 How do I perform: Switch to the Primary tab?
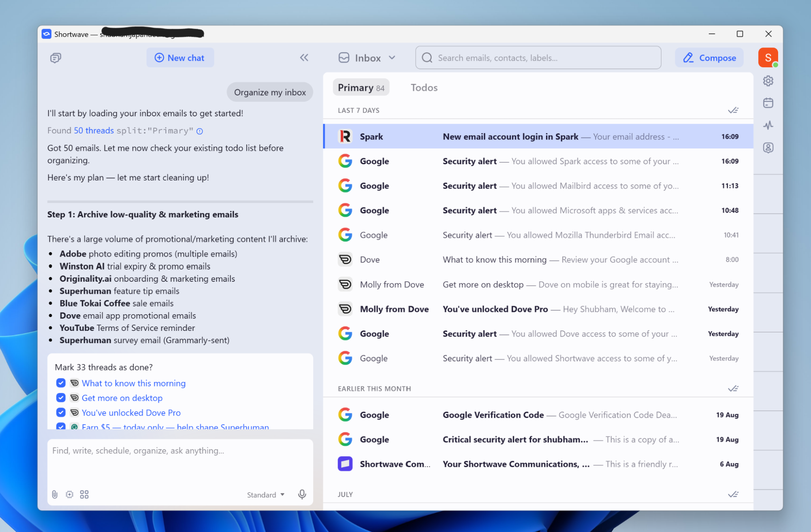(x=361, y=88)
